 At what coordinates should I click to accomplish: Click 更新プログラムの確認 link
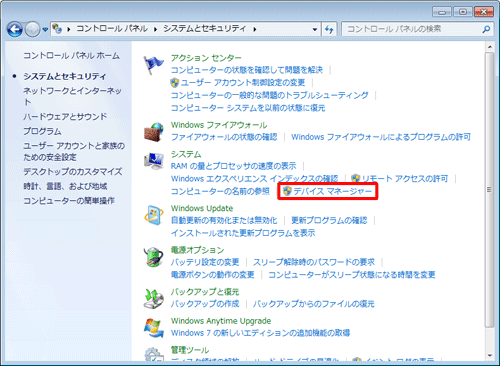coord(329,220)
